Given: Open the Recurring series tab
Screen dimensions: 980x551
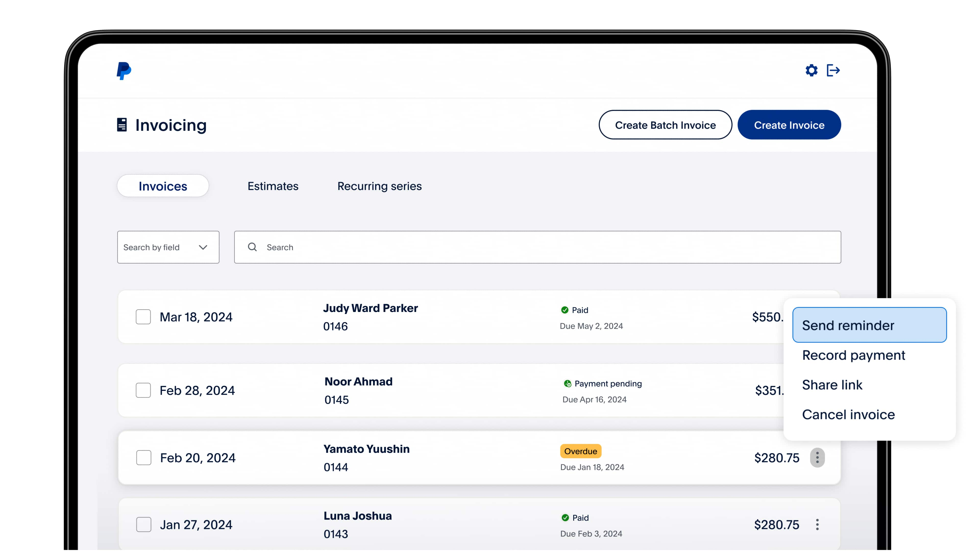Looking at the screenshot, I should [379, 186].
